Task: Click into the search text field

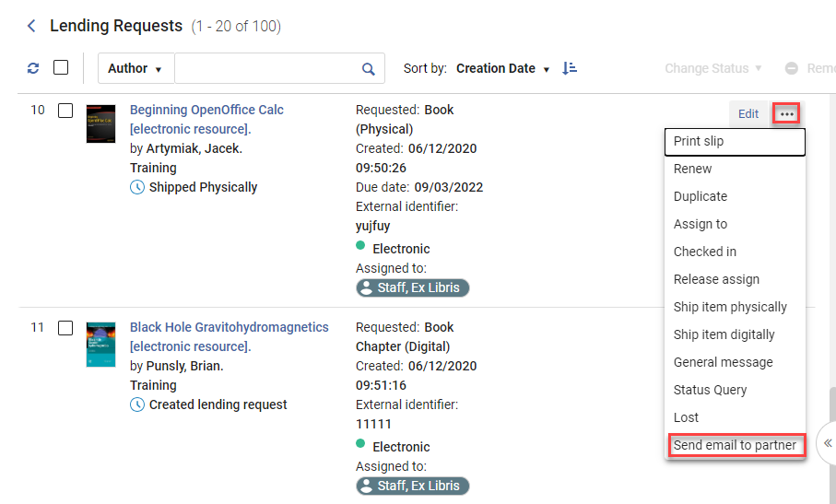Action: click(x=268, y=68)
